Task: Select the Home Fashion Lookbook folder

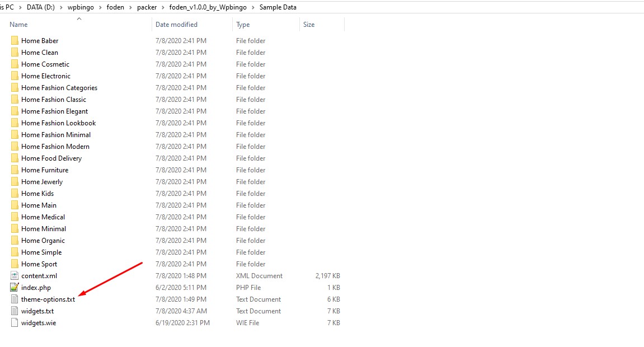Action: click(58, 123)
